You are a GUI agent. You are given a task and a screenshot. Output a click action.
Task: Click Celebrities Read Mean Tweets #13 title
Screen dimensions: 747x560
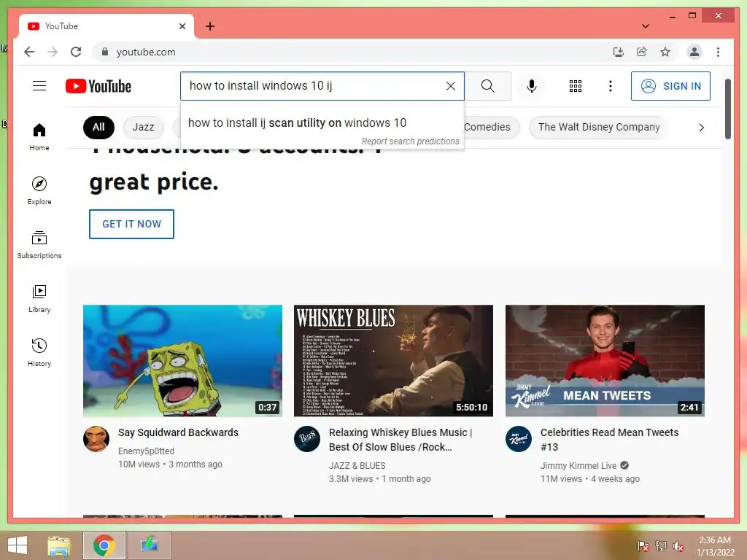click(x=609, y=440)
